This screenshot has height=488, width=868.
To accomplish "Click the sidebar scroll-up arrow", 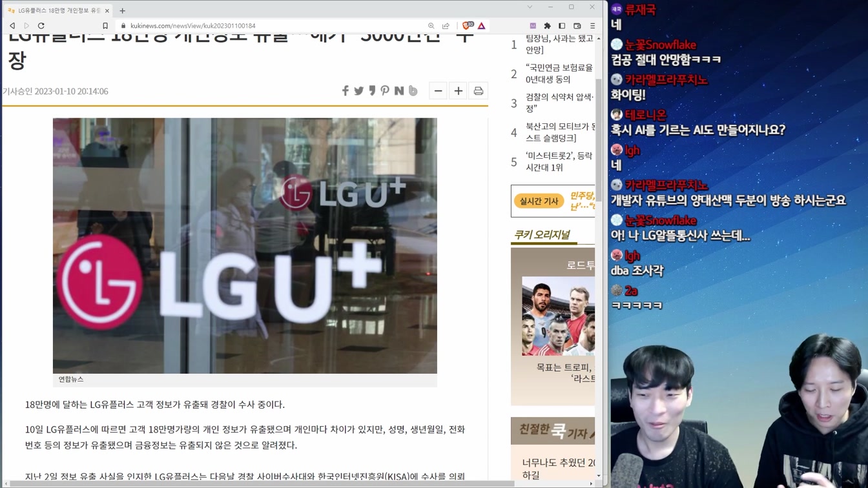I will point(599,38).
